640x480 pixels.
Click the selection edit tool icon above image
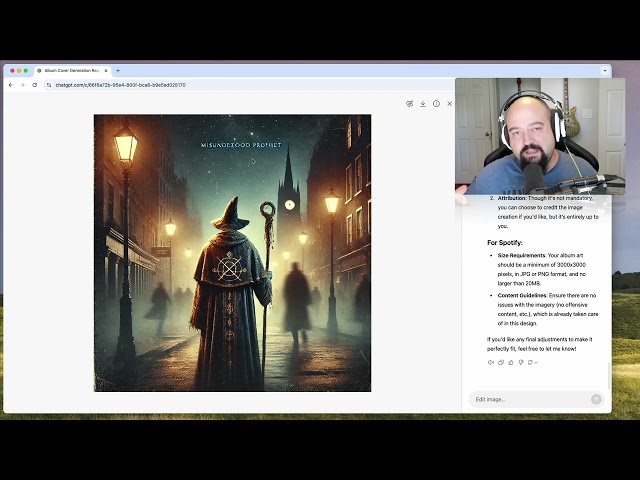click(409, 104)
